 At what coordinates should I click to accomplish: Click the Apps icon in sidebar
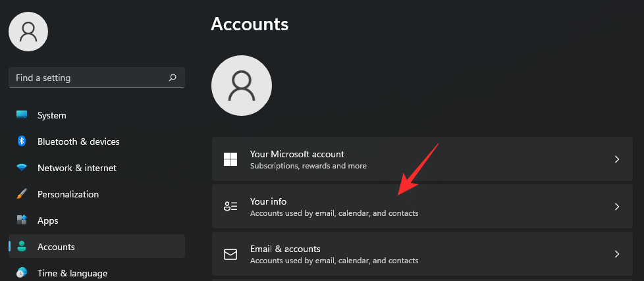22,220
